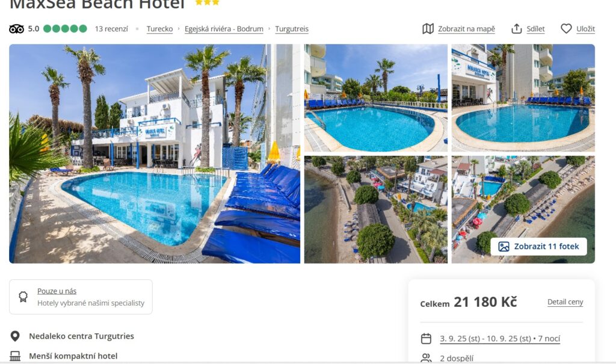The width and height of the screenshot is (616, 364).
Task: Click the hotel building icon near Menší kompaktní hotel
Action: (x=15, y=356)
